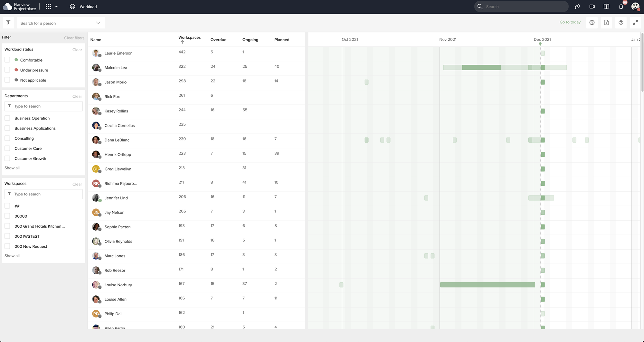
Task: Expand departments list with Show all
Action: (12, 168)
